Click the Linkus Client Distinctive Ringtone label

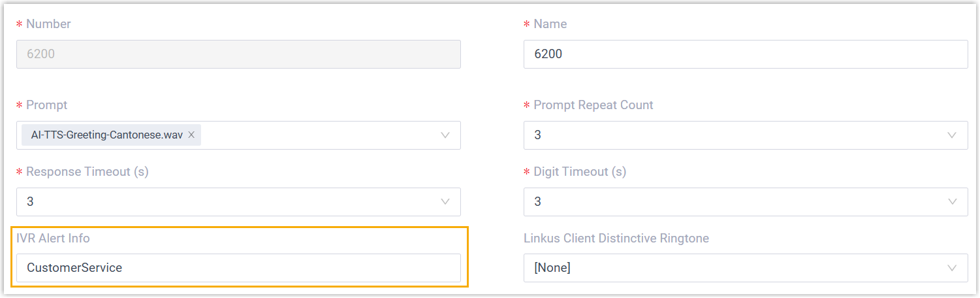616,239
